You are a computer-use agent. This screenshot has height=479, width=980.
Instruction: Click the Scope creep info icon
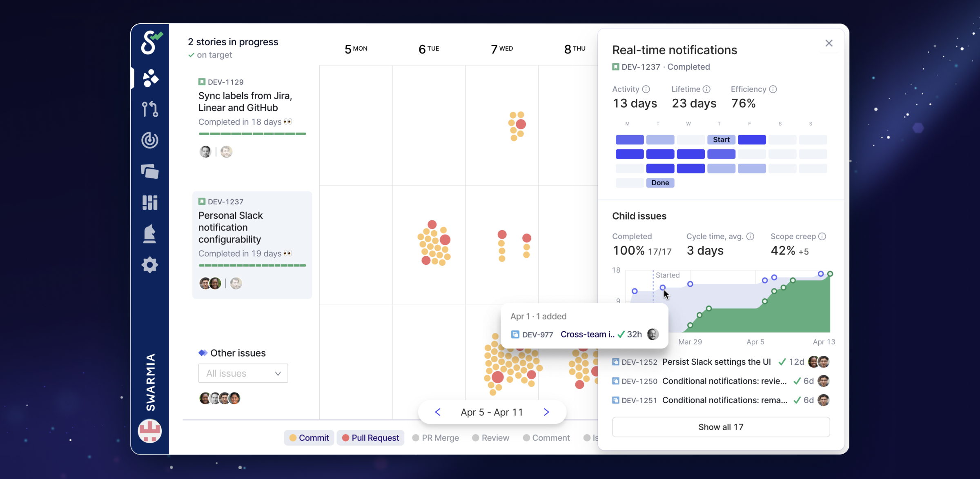coord(822,237)
